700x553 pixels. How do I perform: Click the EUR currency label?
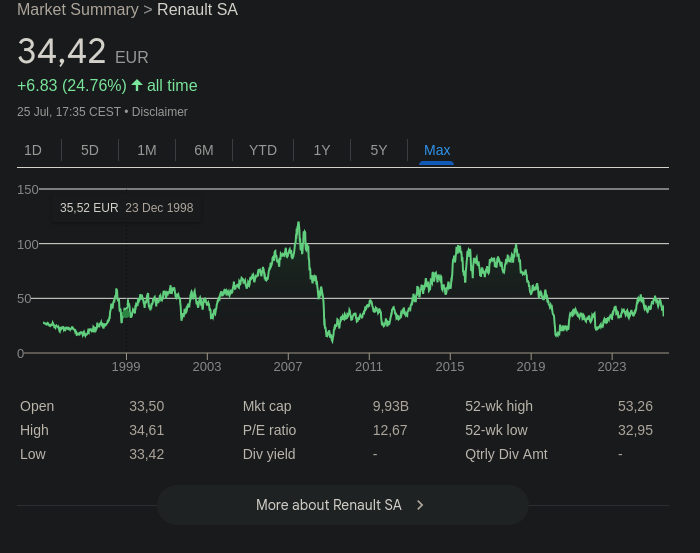tap(132, 58)
